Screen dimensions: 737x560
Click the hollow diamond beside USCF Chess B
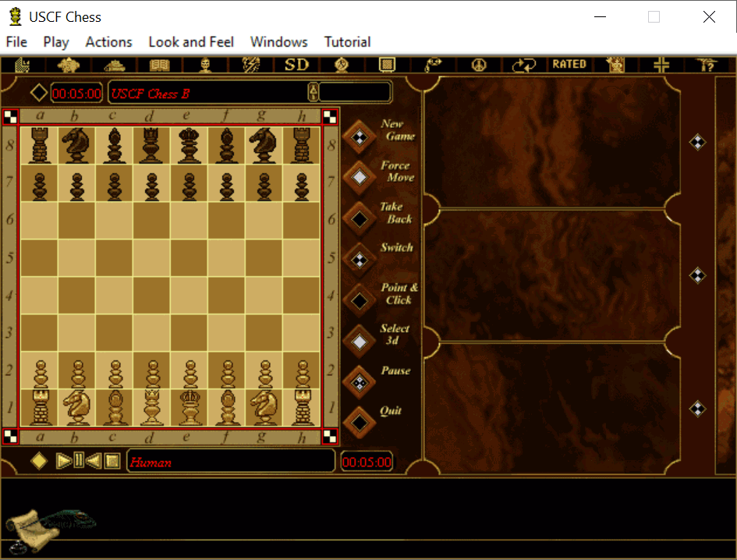point(39,92)
